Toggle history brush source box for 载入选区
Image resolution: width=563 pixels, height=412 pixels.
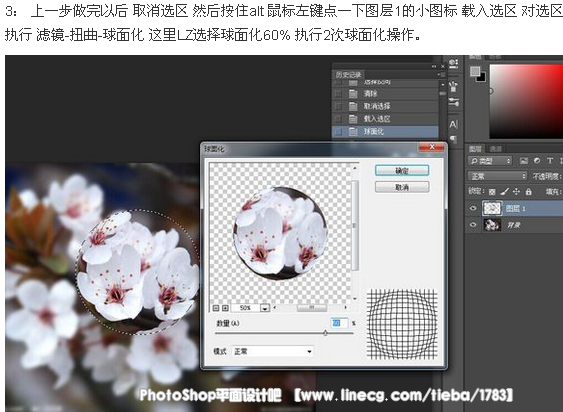pos(338,119)
